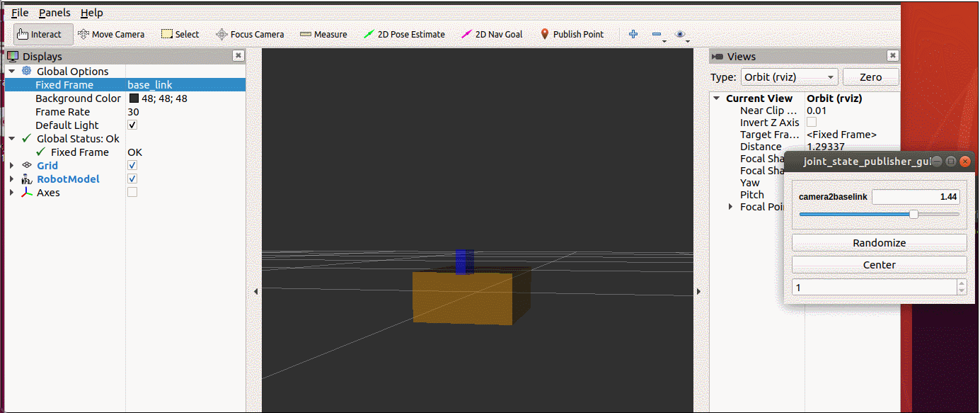Image resolution: width=980 pixels, height=413 pixels.
Task: Activate the Move Camera tool
Action: 110,34
